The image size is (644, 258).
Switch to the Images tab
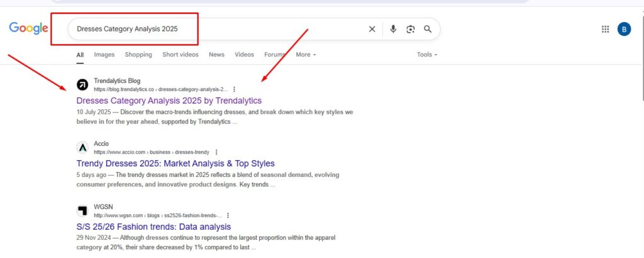tap(104, 55)
